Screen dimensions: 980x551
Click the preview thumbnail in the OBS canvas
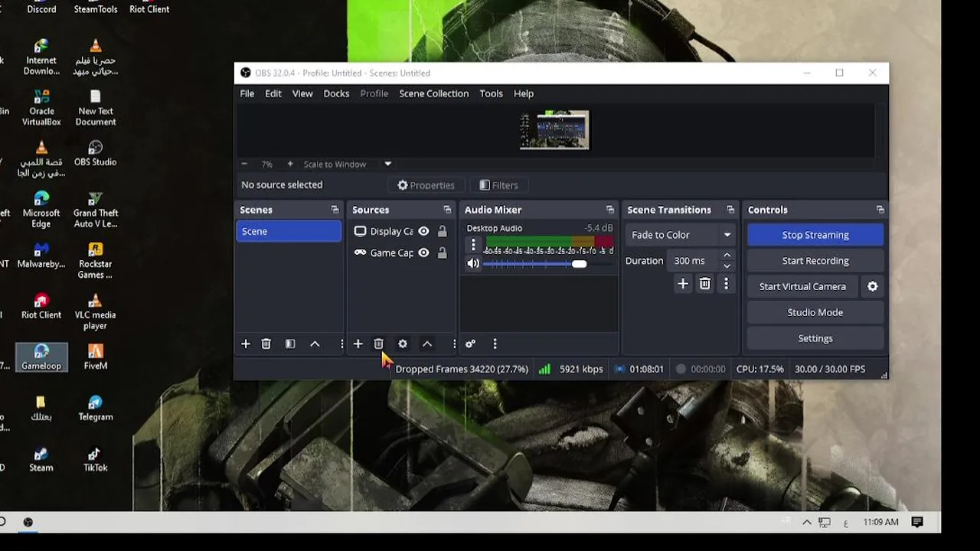pyautogui.click(x=554, y=130)
